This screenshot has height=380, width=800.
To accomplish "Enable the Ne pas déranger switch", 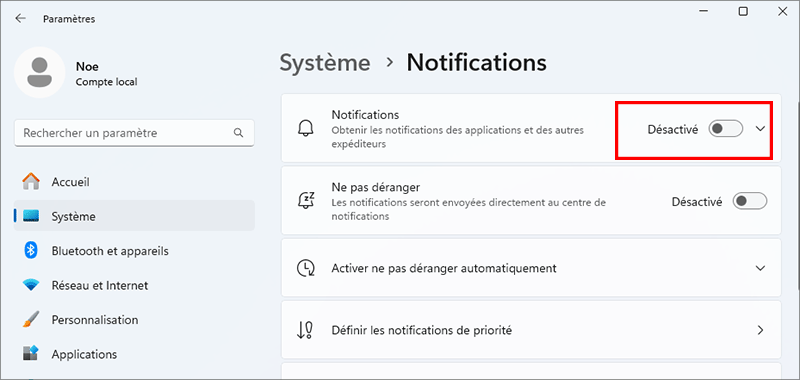I will [749, 201].
